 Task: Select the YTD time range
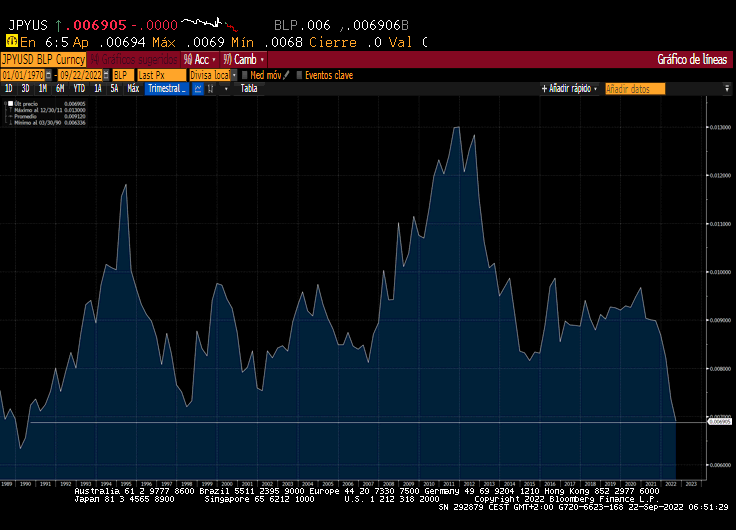coord(79,88)
